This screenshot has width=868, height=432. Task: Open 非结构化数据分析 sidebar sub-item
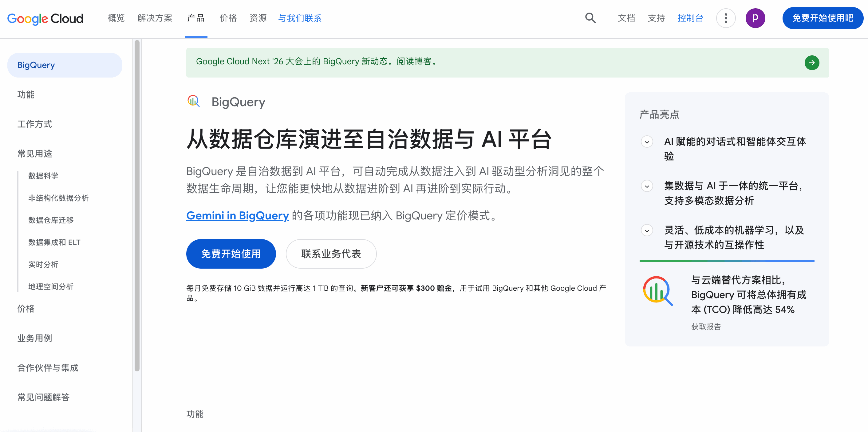pos(58,198)
